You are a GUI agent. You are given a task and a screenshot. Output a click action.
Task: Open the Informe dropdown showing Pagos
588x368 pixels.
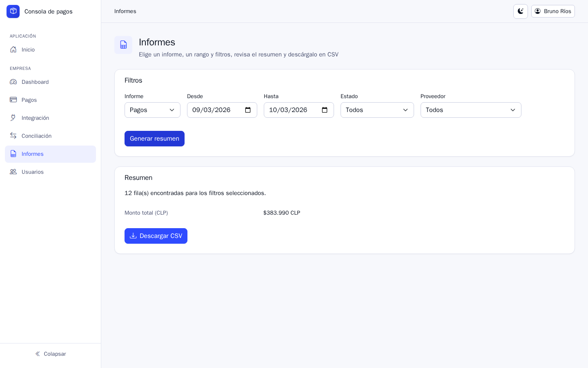click(152, 110)
